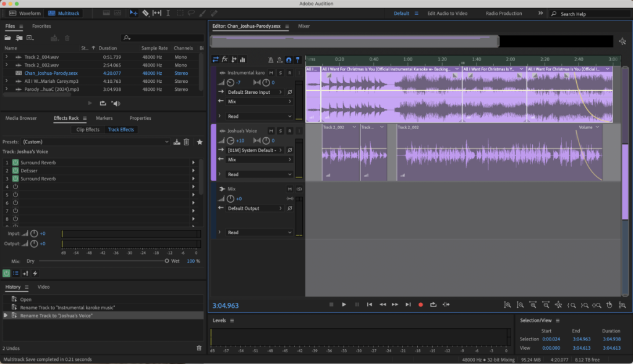Mute the Joshua's Voice track
Image resolution: width=633 pixels, height=364 pixels.
click(x=271, y=131)
